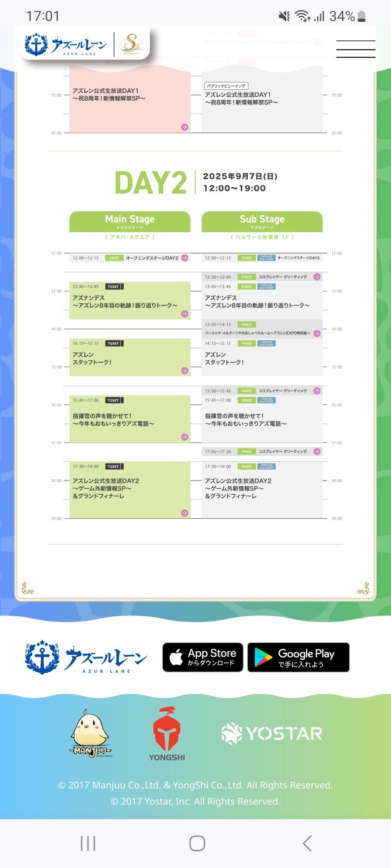Viewport: 391px width, 868px height.
Task: Tap the 8th Anniversary emblem
Action: coord(132,44)
